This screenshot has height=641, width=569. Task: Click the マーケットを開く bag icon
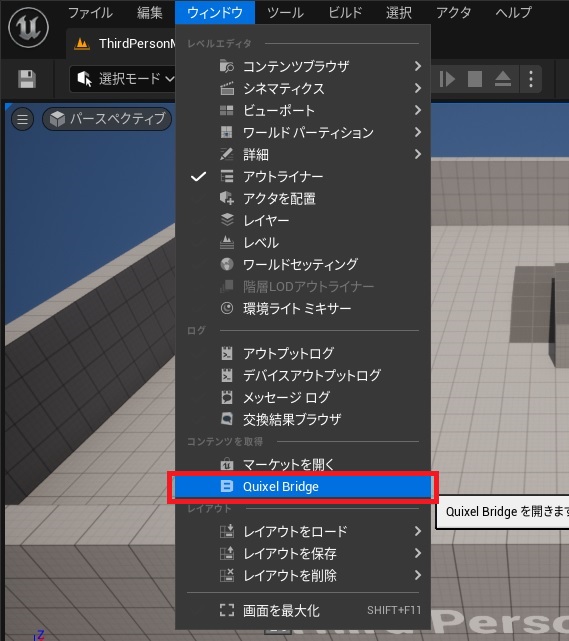pos(226,464)
